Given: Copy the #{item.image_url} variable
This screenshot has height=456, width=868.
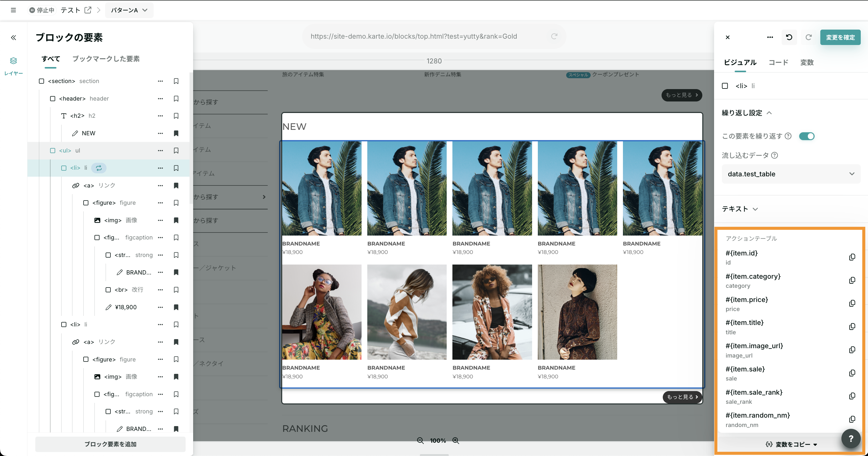Looking at the screenshot, I should coord(852,350).
